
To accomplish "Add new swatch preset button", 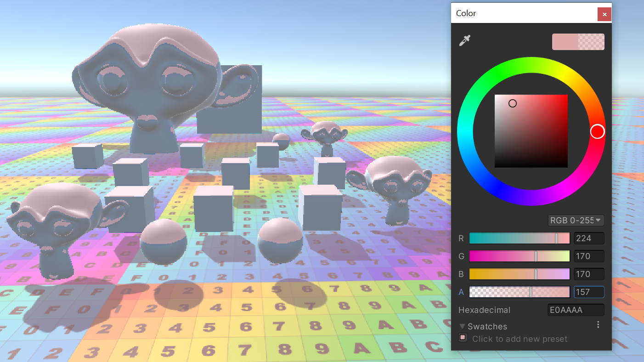I will (x=463, y=338).
